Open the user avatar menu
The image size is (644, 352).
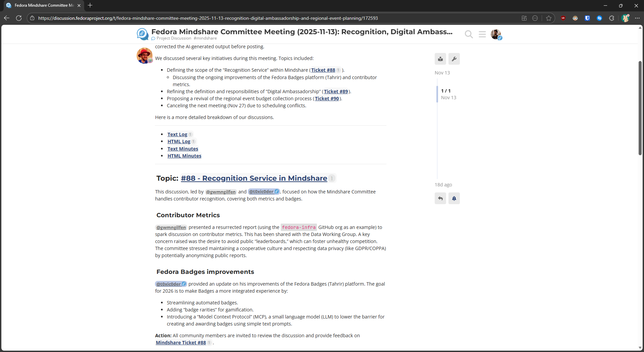496,34
